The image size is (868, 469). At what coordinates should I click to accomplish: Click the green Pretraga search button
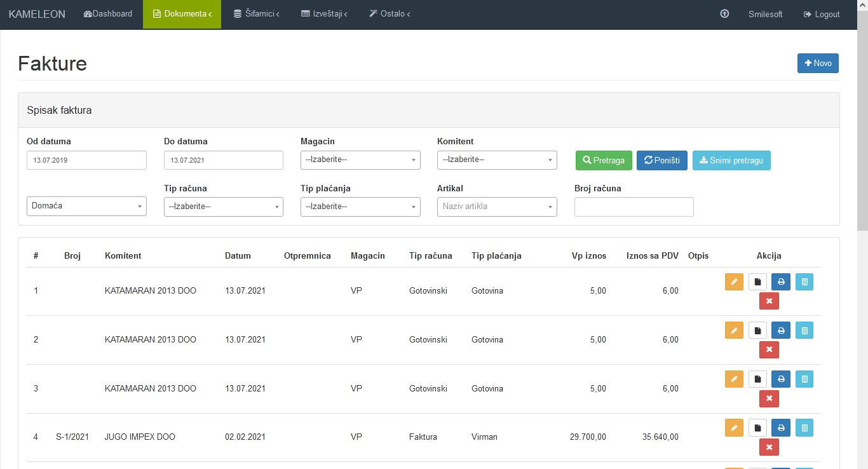tap(604, 160)
